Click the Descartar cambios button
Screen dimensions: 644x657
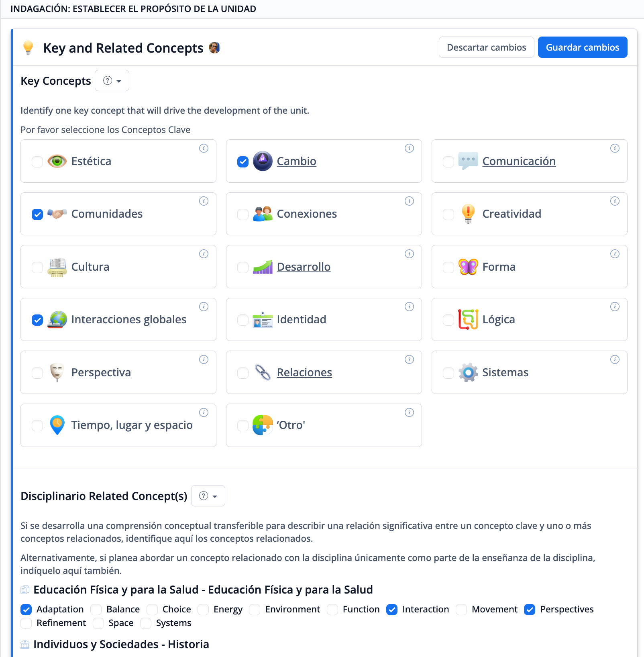coord(486,47)
